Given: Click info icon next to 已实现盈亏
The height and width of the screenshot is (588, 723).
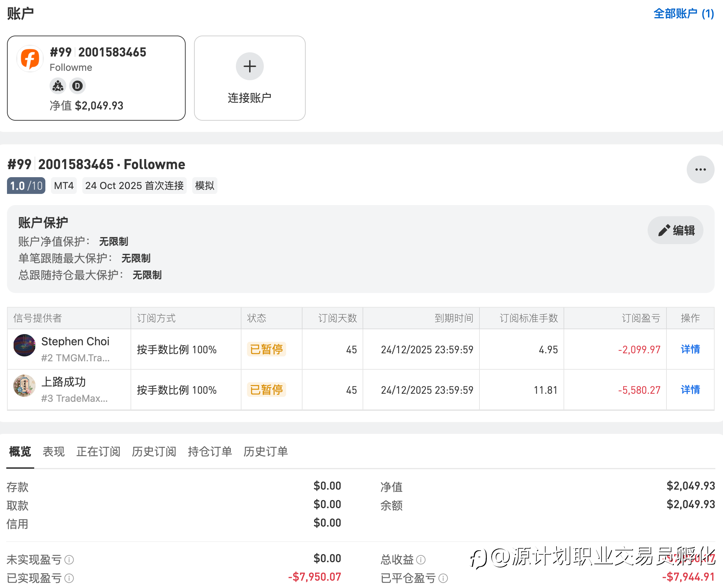Looking at the screenshot, I should tap(69, 578).
